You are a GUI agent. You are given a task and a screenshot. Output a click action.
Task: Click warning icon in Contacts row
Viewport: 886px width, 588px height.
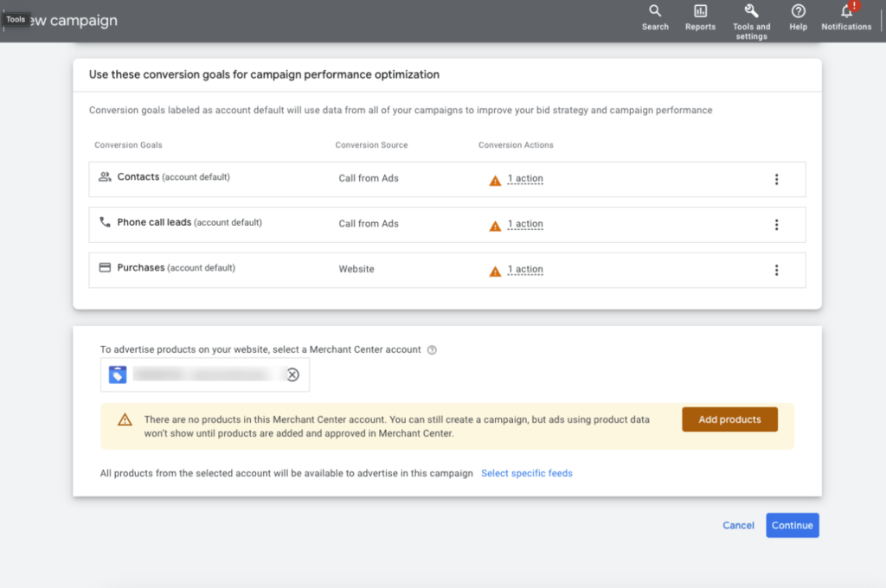(x=495, y=180)
